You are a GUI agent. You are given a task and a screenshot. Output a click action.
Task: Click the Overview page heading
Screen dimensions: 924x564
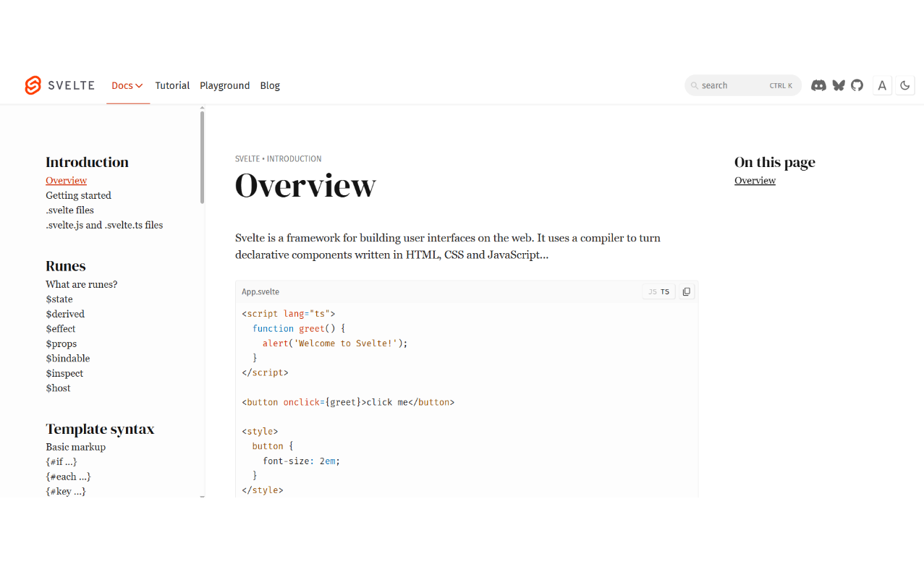click(305, 185)
